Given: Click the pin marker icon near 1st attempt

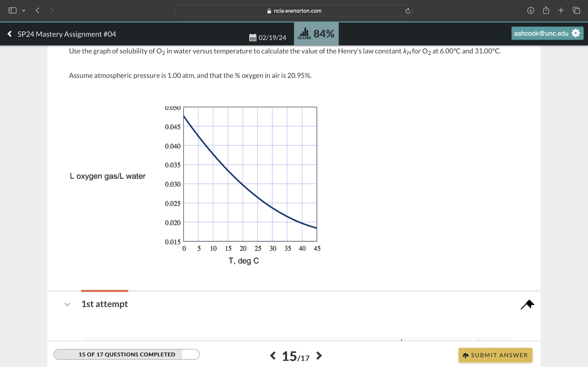Looking at the screenshot, I should tap(528, 305).
